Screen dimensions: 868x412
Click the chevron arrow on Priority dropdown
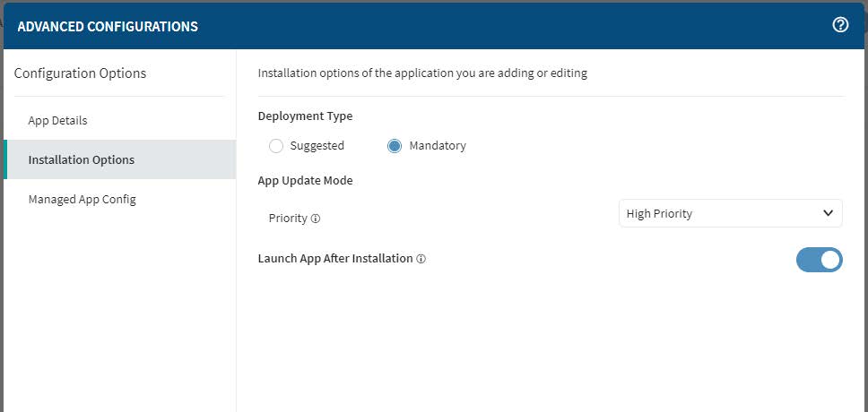pos(828,213)
